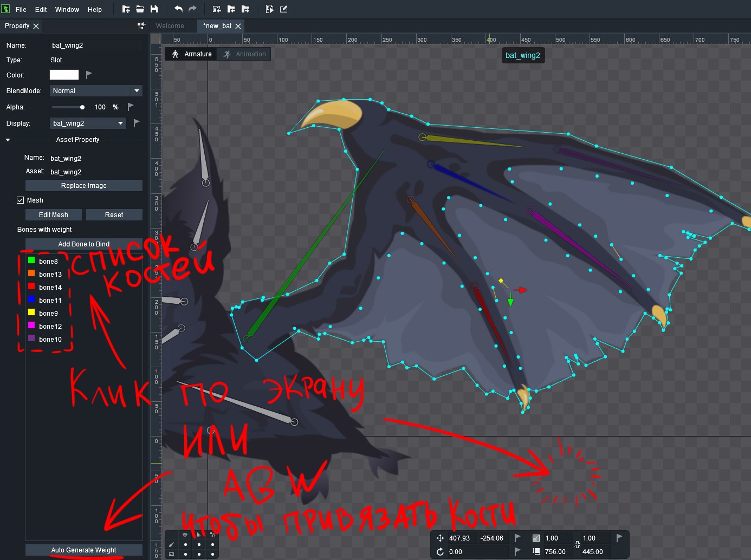Open the Display bat_wing2 dropdown
The height and width of the screenshot is (560, 751).
[88, 123]
